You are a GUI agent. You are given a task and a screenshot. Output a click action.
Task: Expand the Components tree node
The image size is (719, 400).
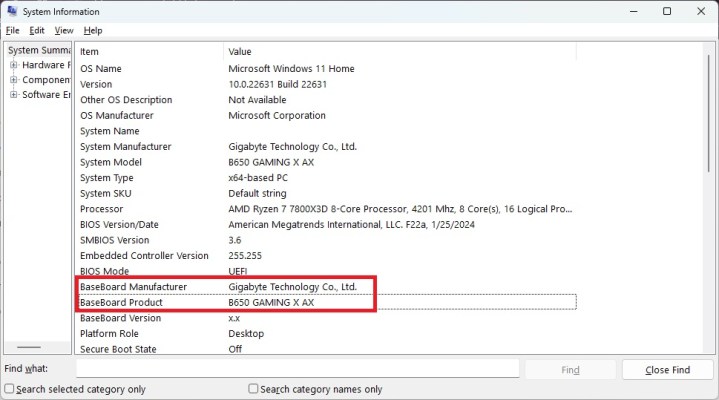point(14,80)
